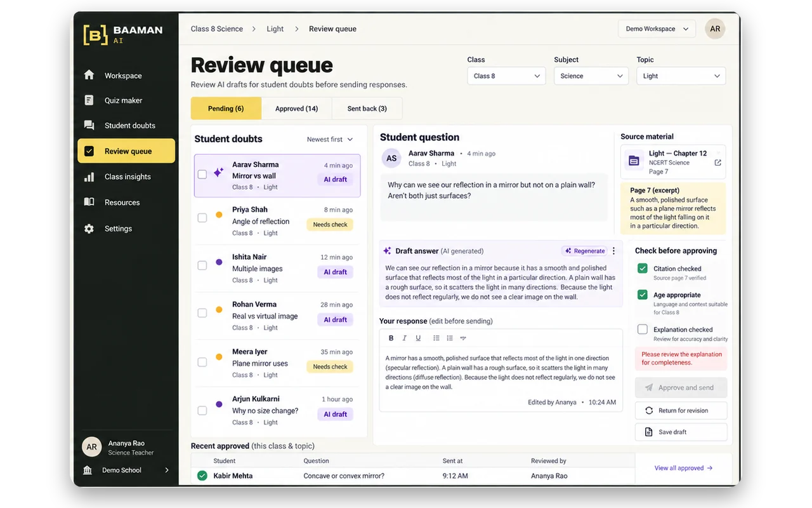Click the AR avatar in top bar

pyautogui.click(x=715, y=29)
